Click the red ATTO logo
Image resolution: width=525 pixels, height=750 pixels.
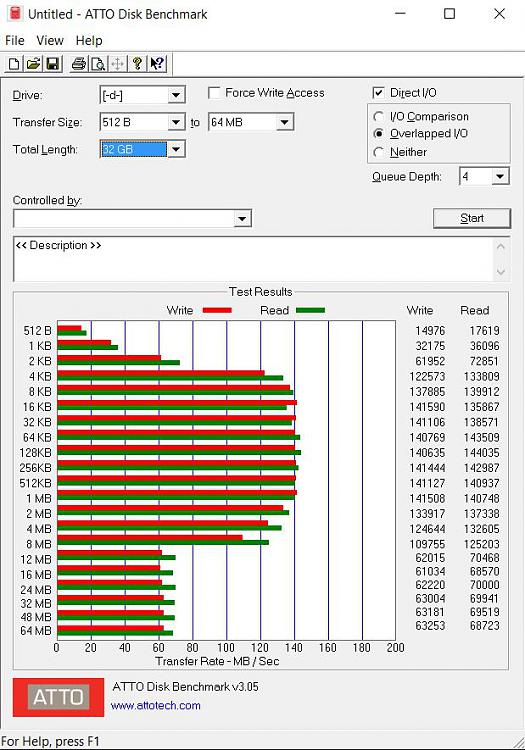[58, 697]
